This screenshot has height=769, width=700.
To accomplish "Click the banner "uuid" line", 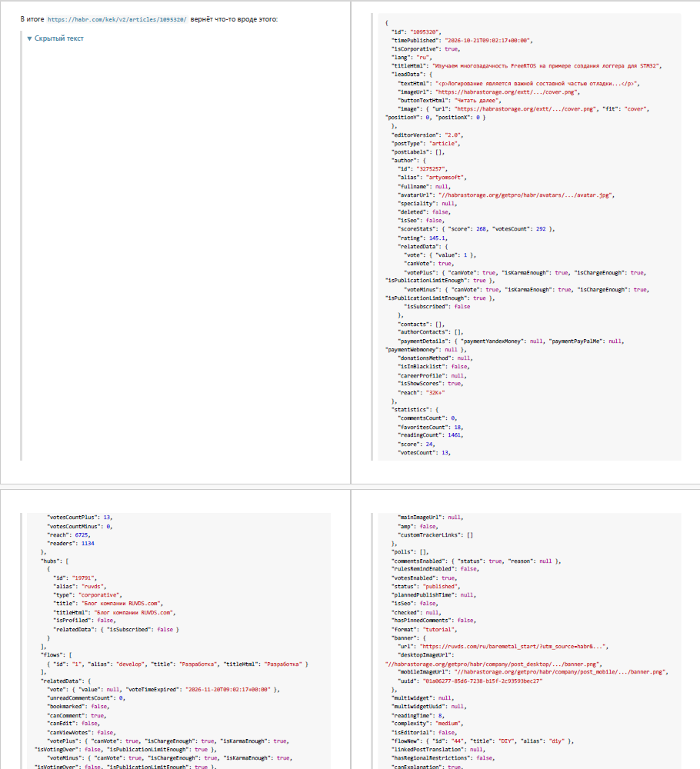I will pos(470,681).
